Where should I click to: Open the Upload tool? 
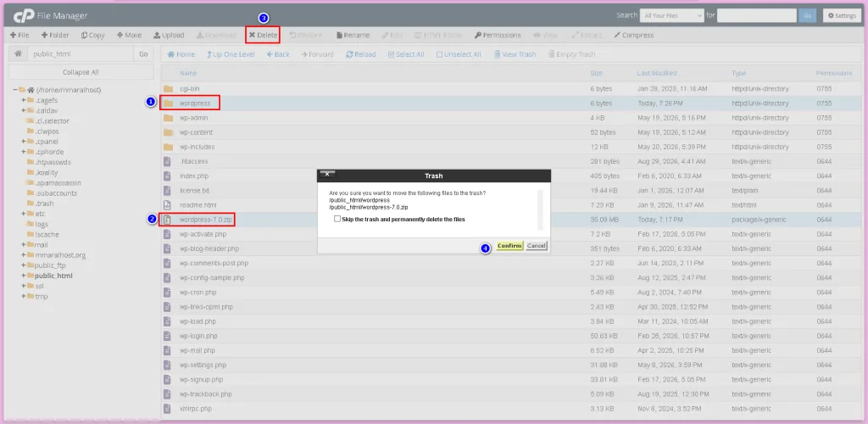pos(169,35)
